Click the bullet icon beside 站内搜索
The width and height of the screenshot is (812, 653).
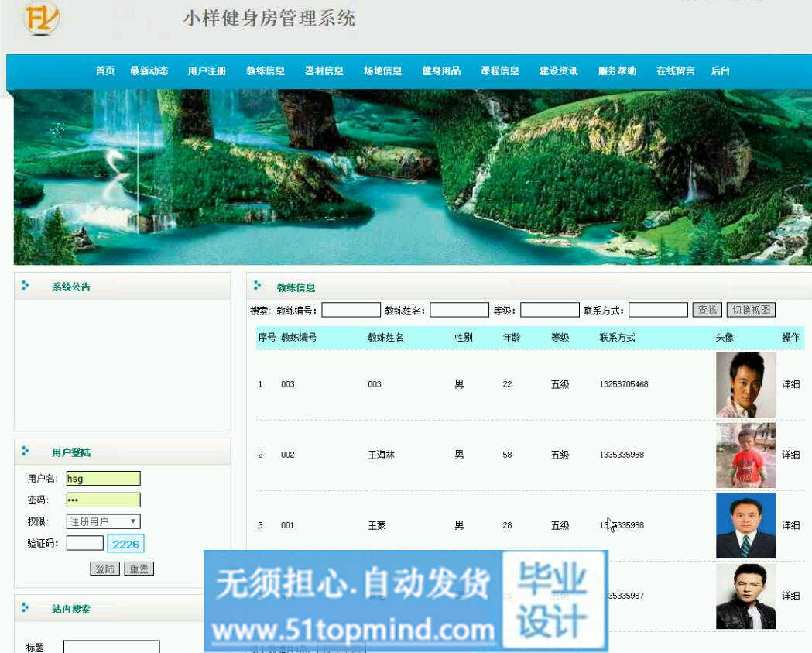coord(25,608)
